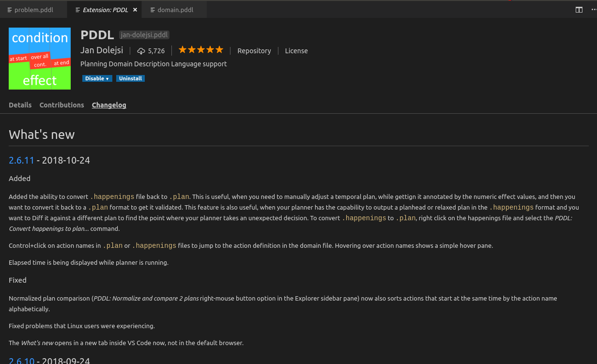Viewport: 597px width, 364px height.
Task: Click the file icon on problem.pddl tab
Action: pyautogui.click(x=9, y=9)
